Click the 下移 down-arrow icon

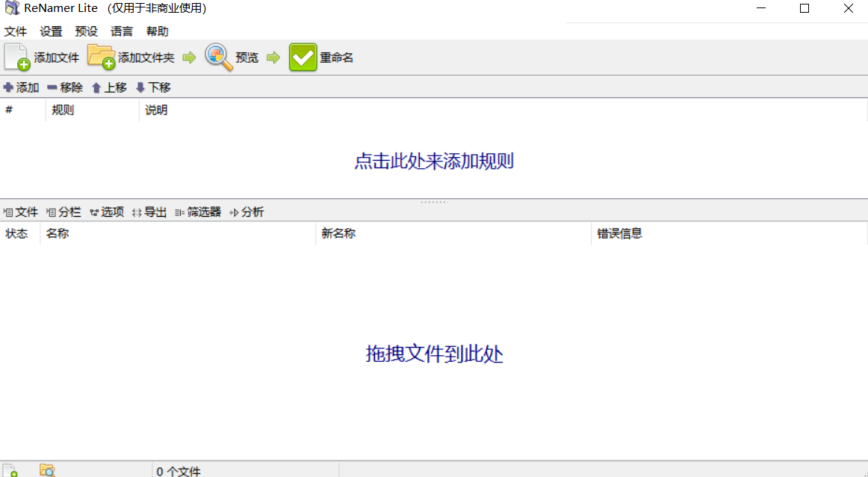coord(140,87)
